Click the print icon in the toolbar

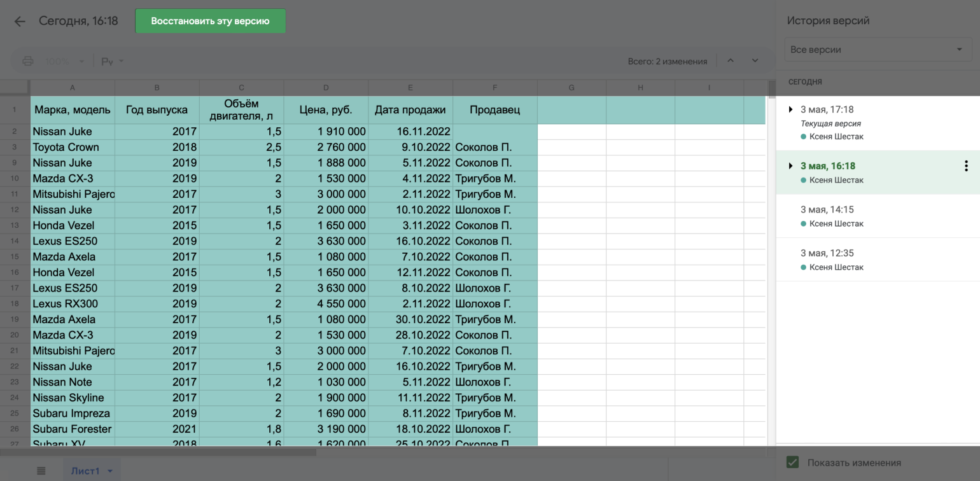27,61
